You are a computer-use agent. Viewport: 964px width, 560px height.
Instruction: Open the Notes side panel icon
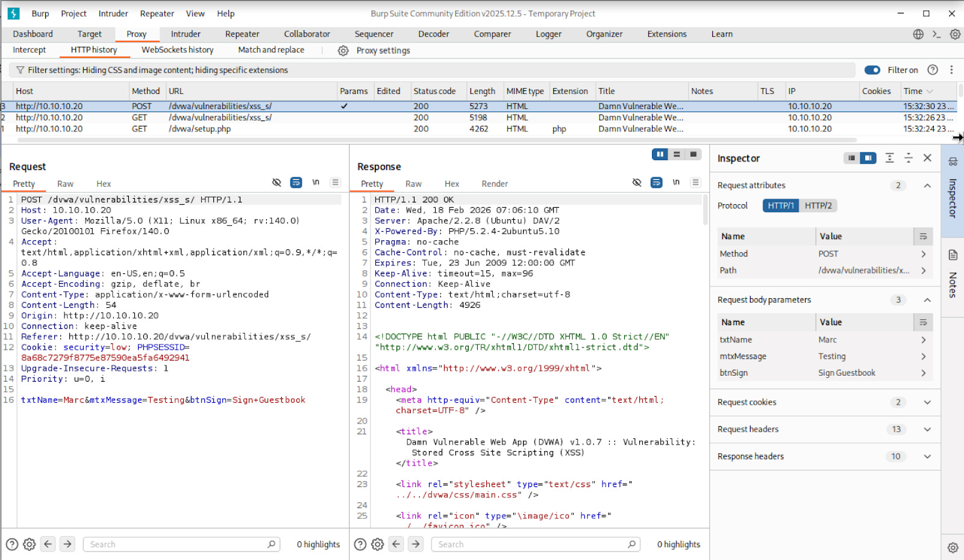[x=953, y=255]
